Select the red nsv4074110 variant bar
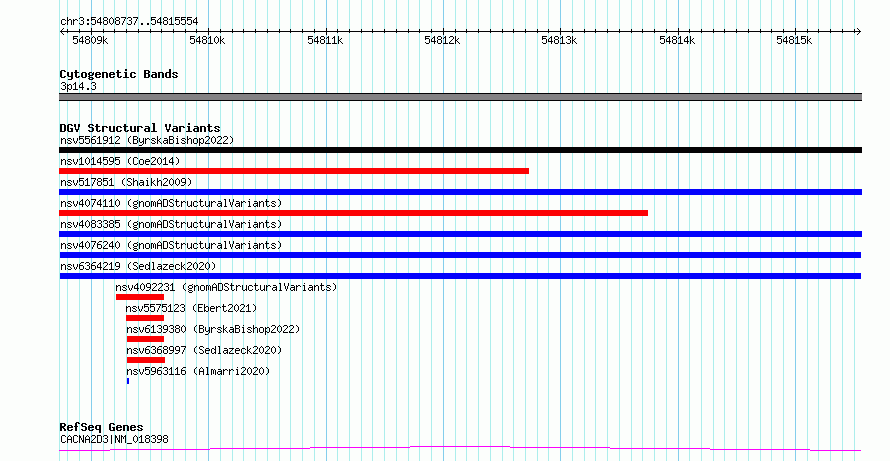The image size is (890, 461). [354, 213]
